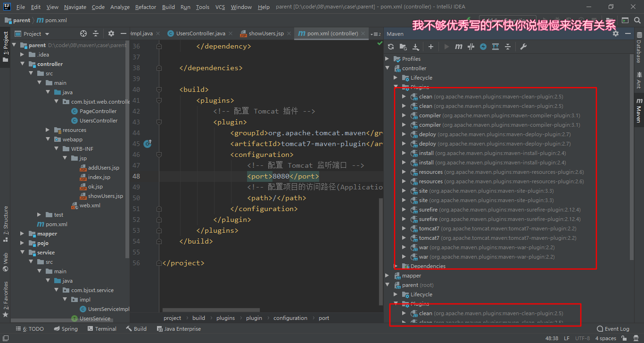
Task: Click the locate-file crosshair icon in Project panel
Action: (83, 33)
